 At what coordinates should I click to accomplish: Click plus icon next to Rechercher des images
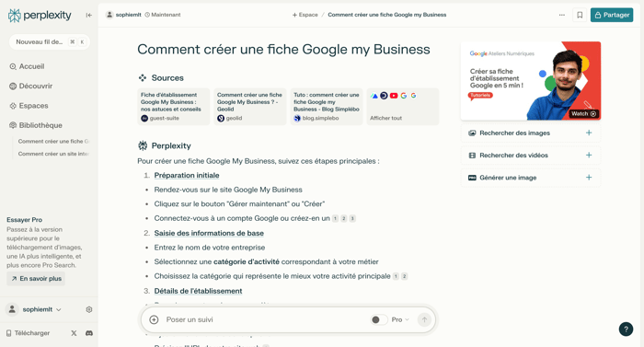pos(589,133)
